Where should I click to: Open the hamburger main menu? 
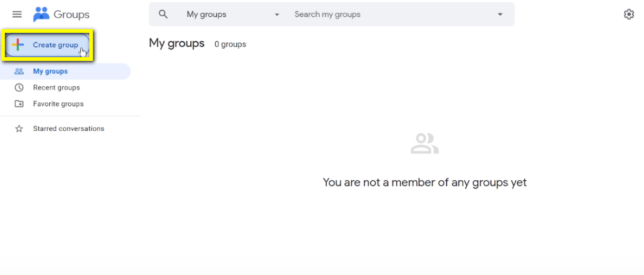click(17, 15)
